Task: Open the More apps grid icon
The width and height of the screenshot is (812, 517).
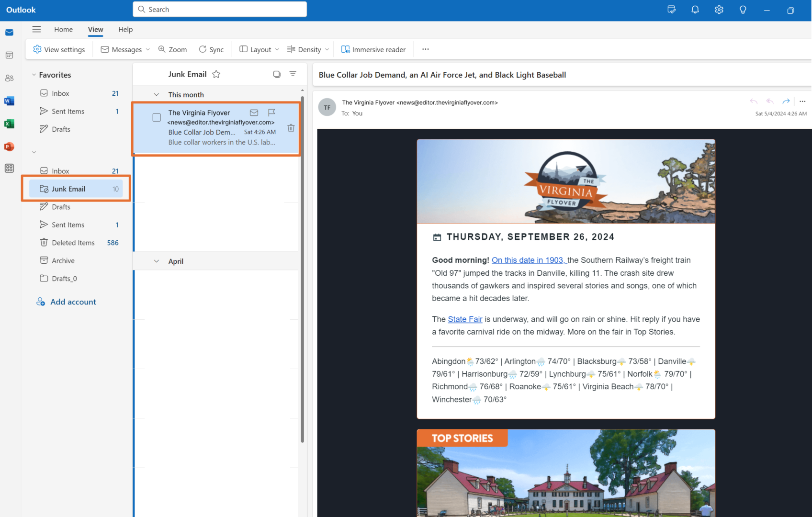Action: coord(9,169)
